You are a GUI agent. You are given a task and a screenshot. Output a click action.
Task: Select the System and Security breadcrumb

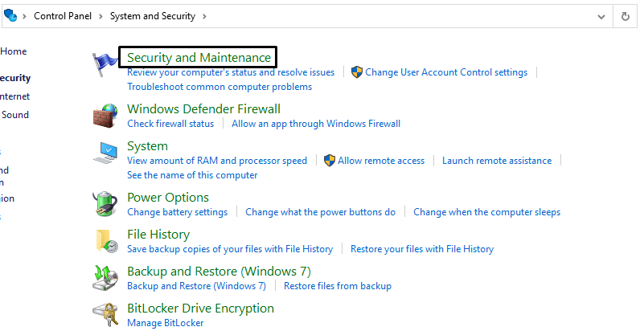150,15
